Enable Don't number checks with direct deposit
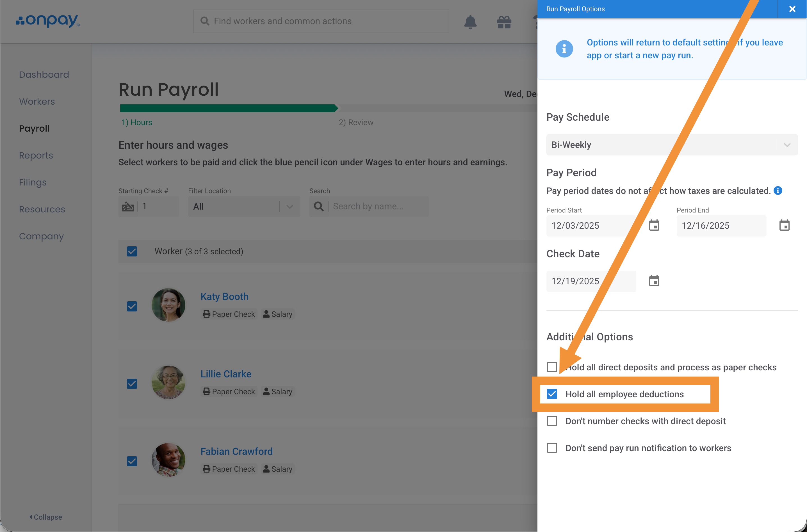The image size is (807, 532). (x=552, y=421)
